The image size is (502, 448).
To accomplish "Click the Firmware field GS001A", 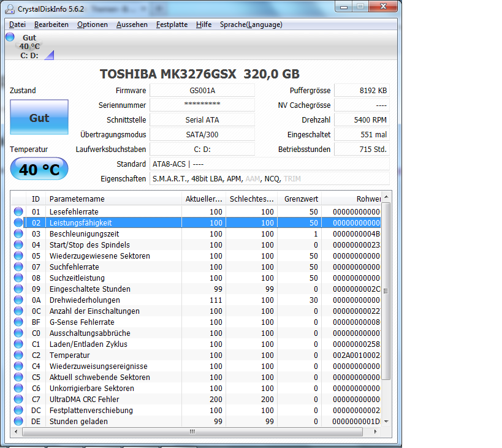I will pyautogui.click(x=202, y=91).
